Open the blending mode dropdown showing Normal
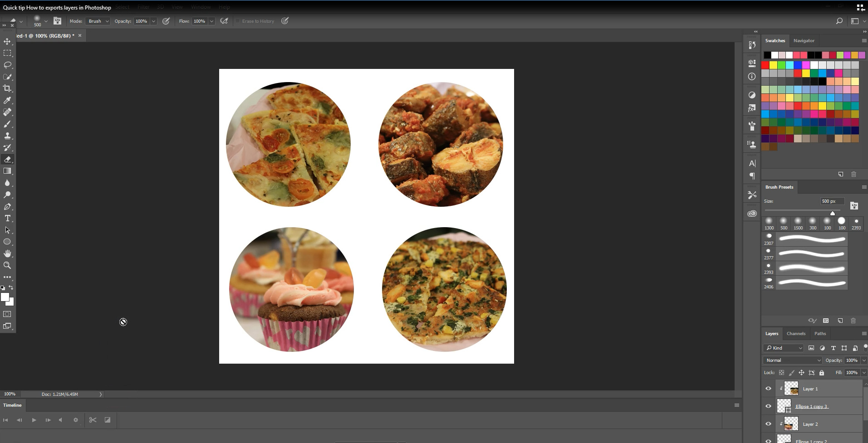This screenshot has width=868, height=443. (792, 360)
